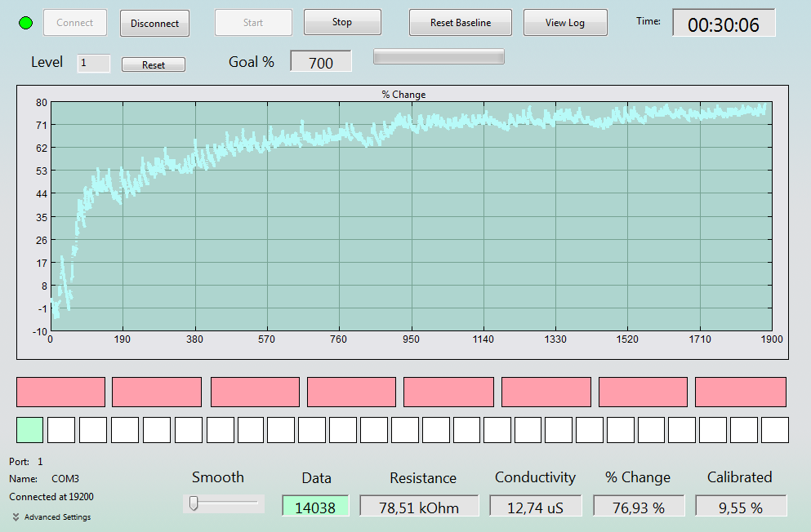Screen dimensions: 811x532
Task: Open the View Log window
Action: coord(565,23)
